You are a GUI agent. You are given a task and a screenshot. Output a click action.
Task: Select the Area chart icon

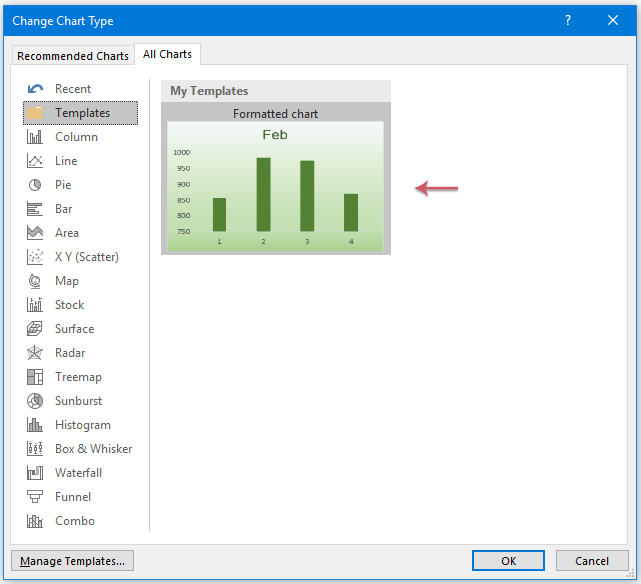[x=35, y=233]
